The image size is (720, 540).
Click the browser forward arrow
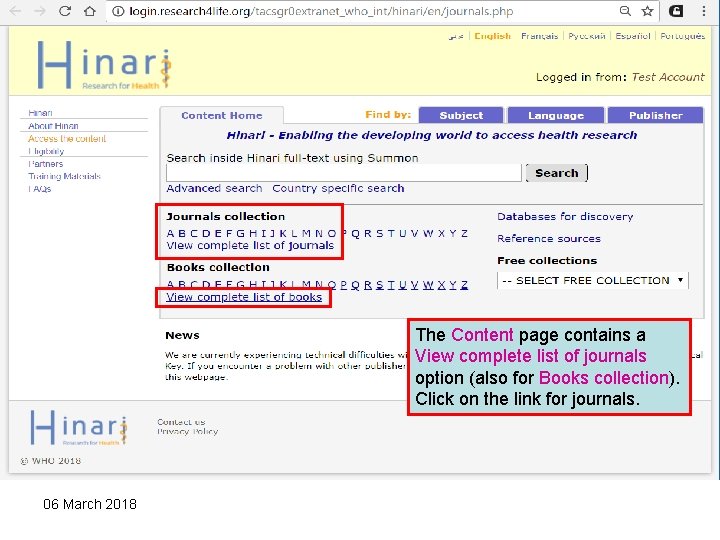point(40,11)
